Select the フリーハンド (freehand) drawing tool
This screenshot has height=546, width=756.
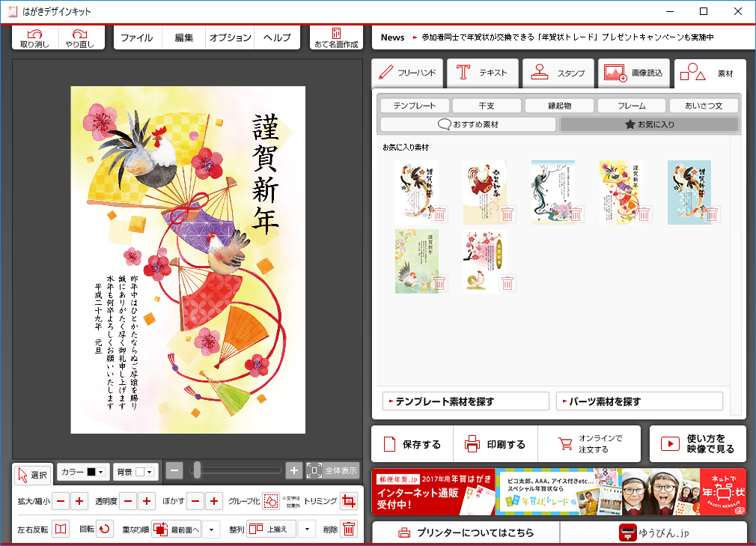coord(407,73)
